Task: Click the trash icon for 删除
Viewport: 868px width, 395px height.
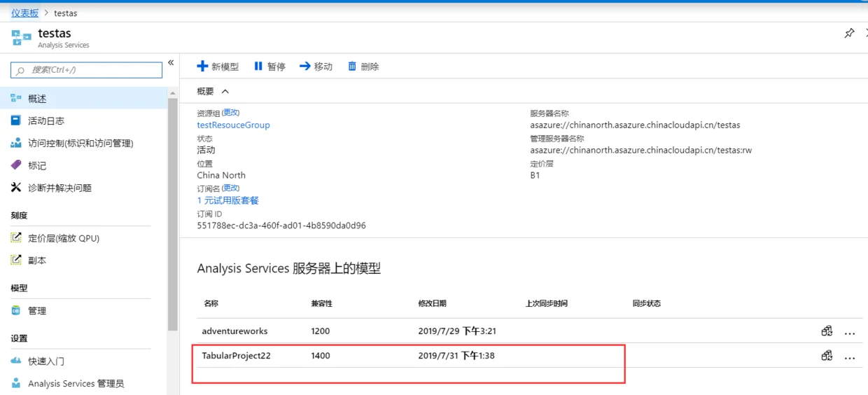Action: tap(352, 66)
